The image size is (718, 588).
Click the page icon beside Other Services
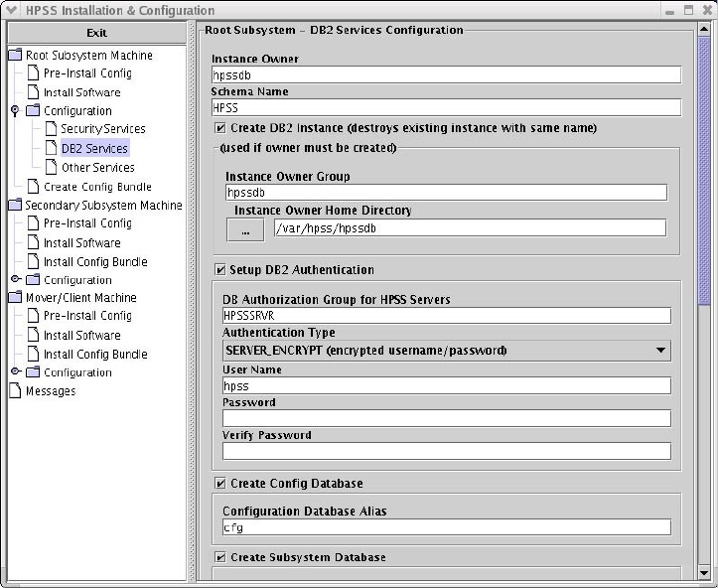[51, 167]
